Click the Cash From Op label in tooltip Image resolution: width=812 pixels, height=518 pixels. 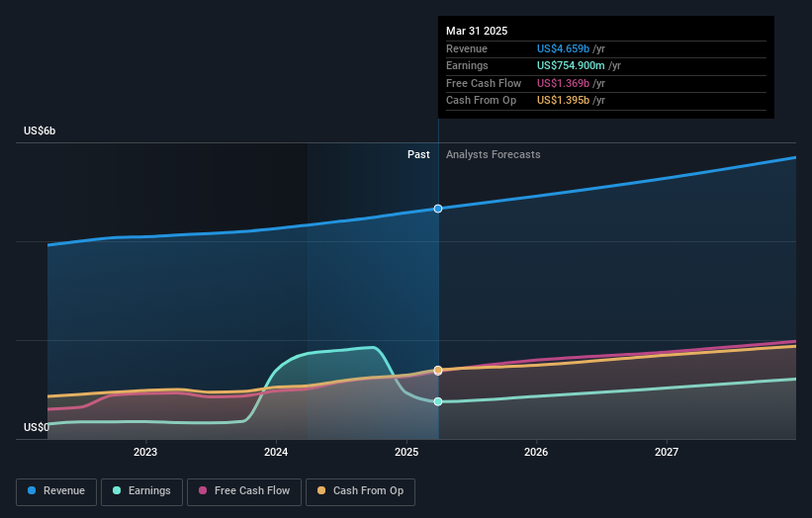(x=481, y=101)
